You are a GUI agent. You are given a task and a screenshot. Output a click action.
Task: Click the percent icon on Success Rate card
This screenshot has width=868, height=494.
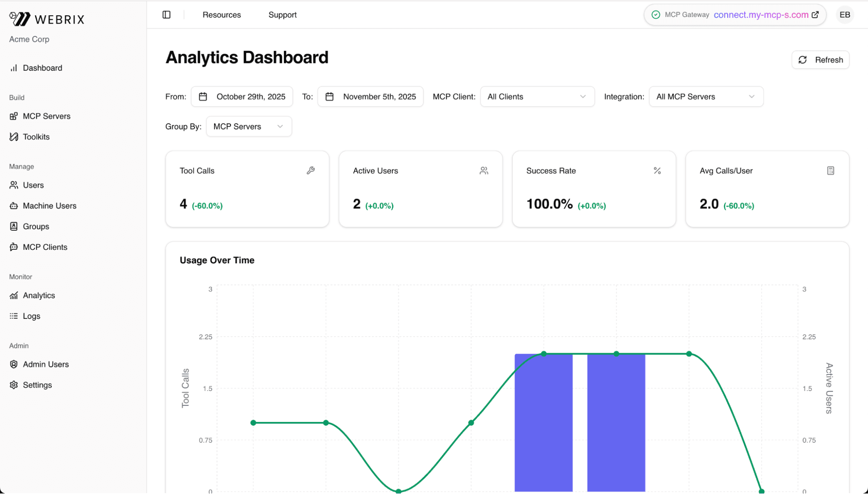pos(657,170)
